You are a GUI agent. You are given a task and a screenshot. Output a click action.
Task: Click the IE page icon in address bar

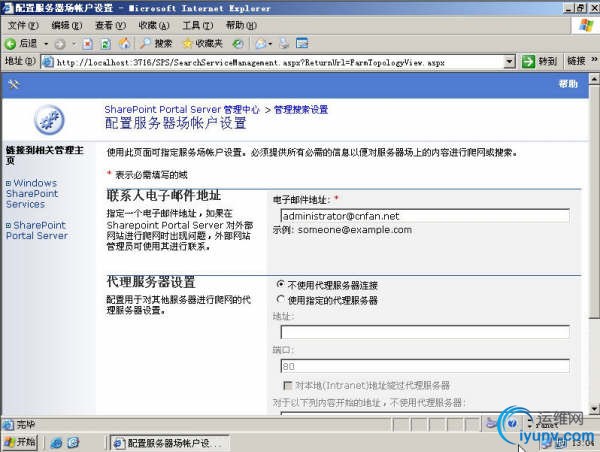click(48, 62)
